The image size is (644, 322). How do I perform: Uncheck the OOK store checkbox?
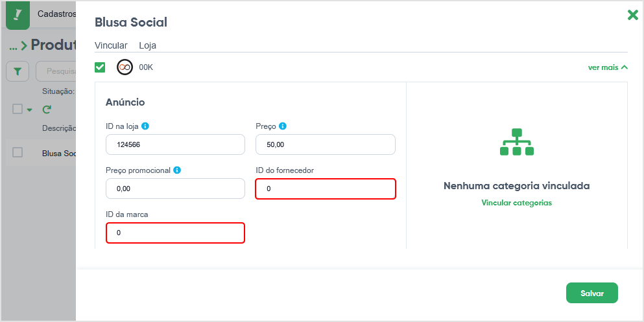(100, 67)
